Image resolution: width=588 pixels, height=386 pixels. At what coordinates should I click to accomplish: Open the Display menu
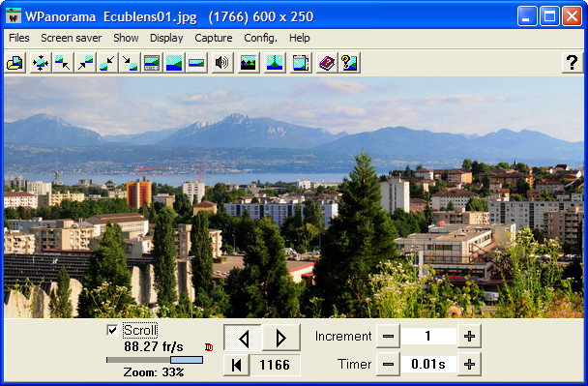[166, 38]
